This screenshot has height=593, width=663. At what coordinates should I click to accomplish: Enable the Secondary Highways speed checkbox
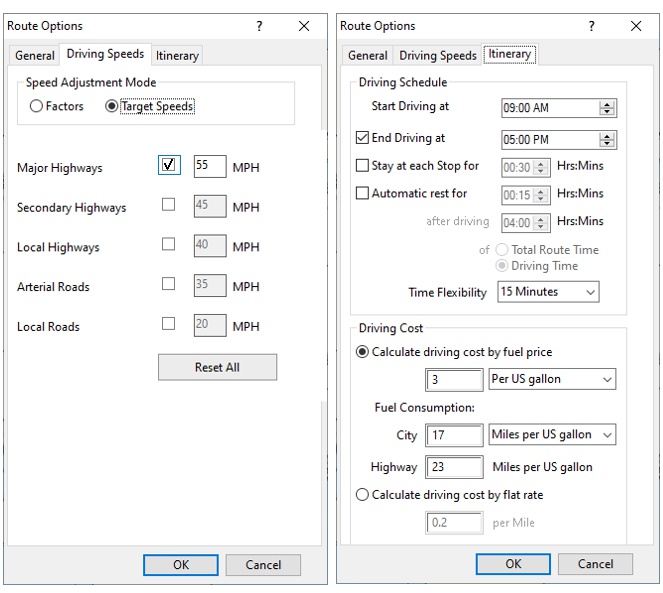point(169,205)
